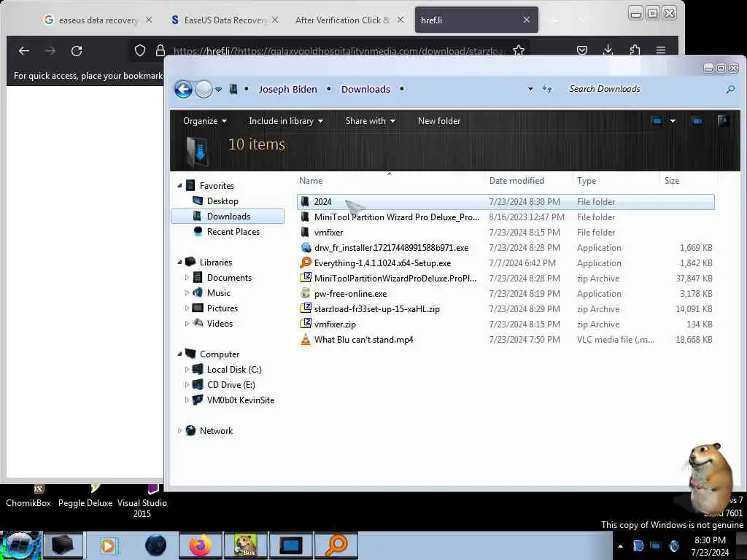Select pw-free-online.exe file icon
747x560 pixels.
(x=306, y=293)
